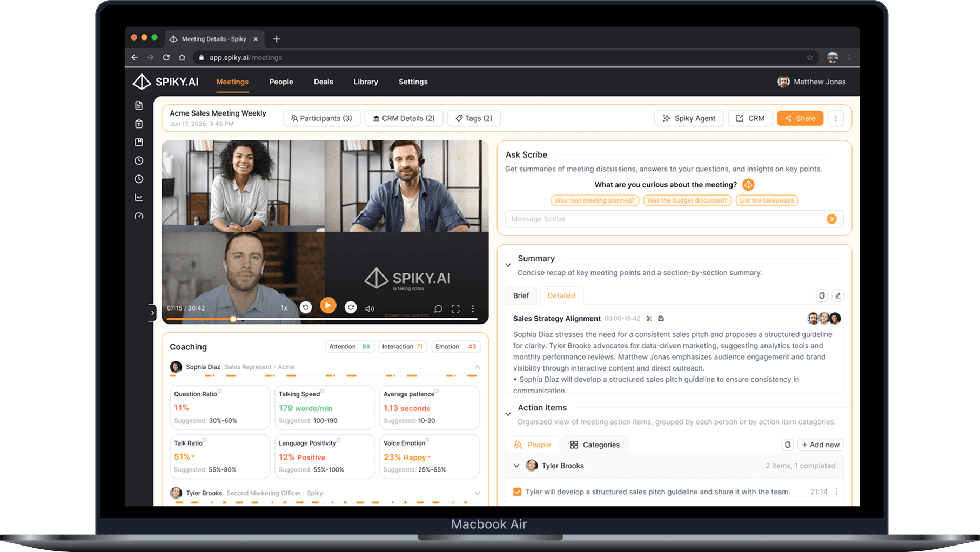Go to Meetings tab
Screen dimensions: 980x552
click(x=232, y=82)
